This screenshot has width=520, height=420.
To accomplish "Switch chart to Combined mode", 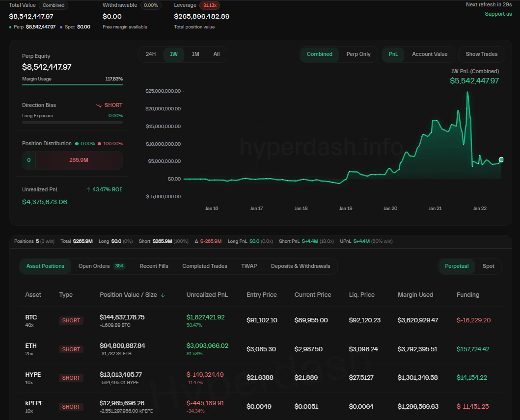I will [x=319, y=54].
